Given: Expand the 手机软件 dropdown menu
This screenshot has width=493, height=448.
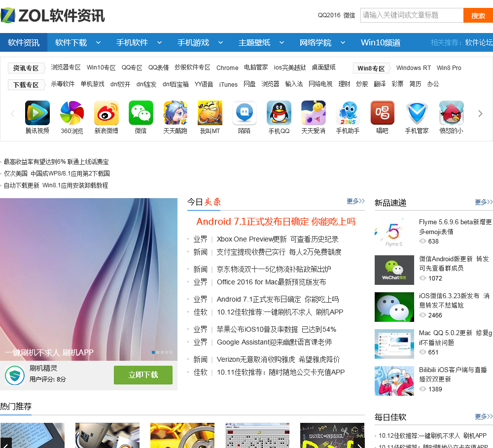Looking at the screenshot, I should point(159,42).
